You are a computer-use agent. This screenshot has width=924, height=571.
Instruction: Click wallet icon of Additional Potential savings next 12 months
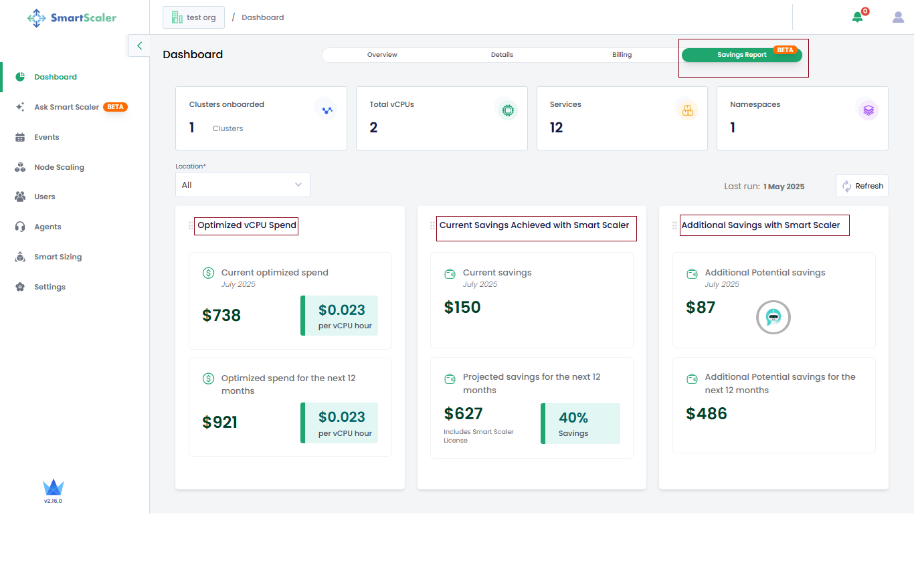(692, 378)
